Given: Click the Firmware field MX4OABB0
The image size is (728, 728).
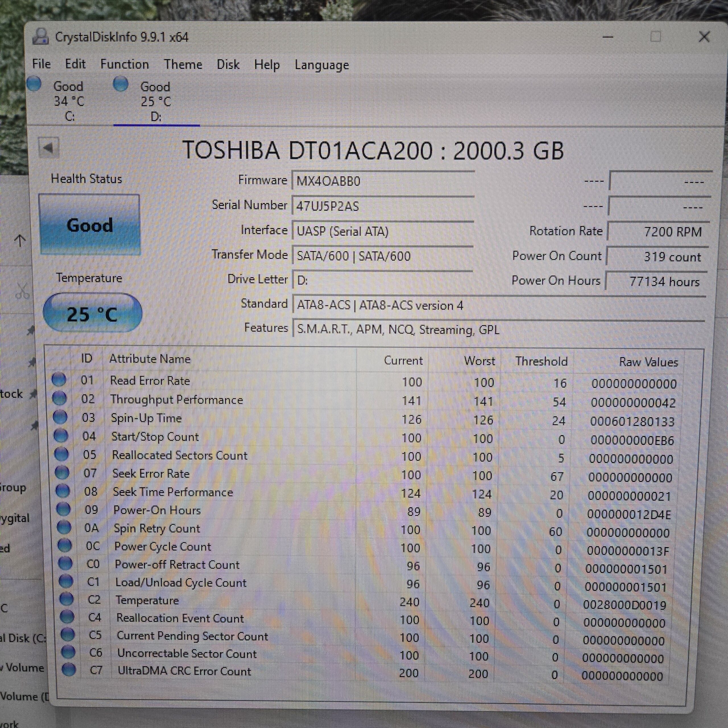Looking at the screenshot, I should pos(383,181).
